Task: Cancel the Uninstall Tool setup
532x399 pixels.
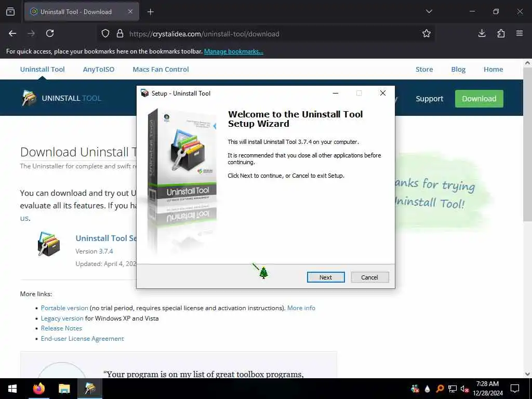Action: tap(369, 277)
